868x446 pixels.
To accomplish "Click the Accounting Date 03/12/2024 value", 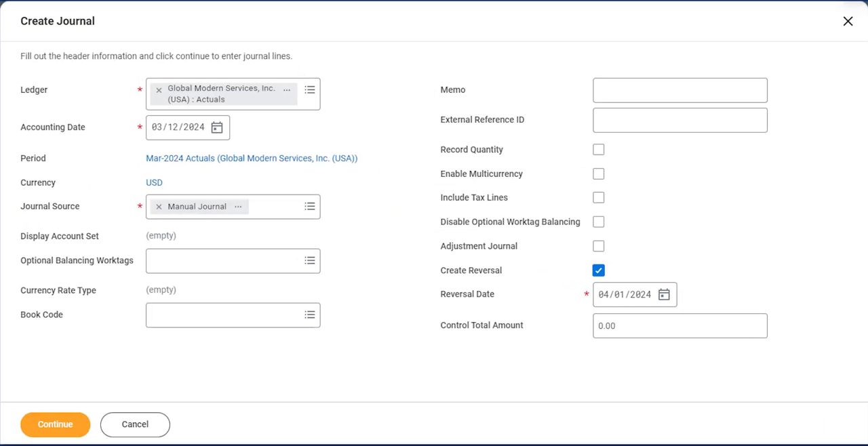I will click(x=178, y=127).
